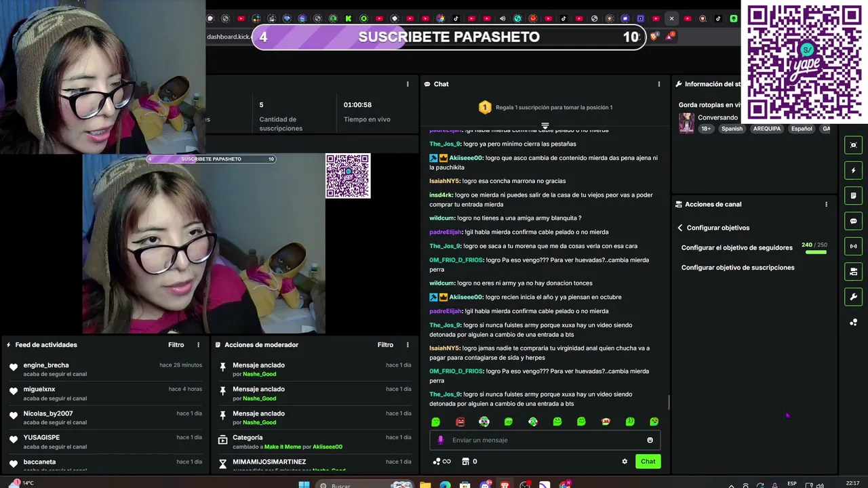The height and width of the screenshot is (488, 868).
Task: Click username insd4rk in chat
Action: [441, 195]
